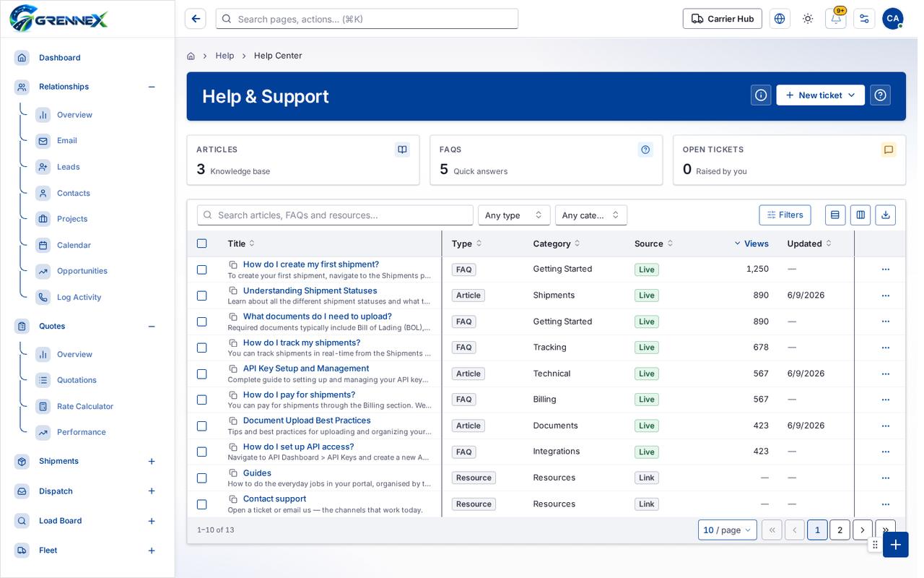
Task: Open the Any type dropdown
Action: coord(514,215)
